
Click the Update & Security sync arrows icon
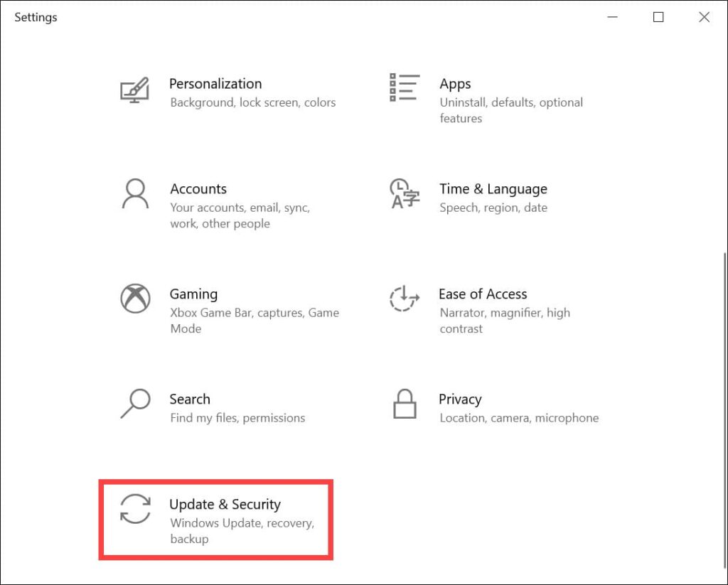135,509
